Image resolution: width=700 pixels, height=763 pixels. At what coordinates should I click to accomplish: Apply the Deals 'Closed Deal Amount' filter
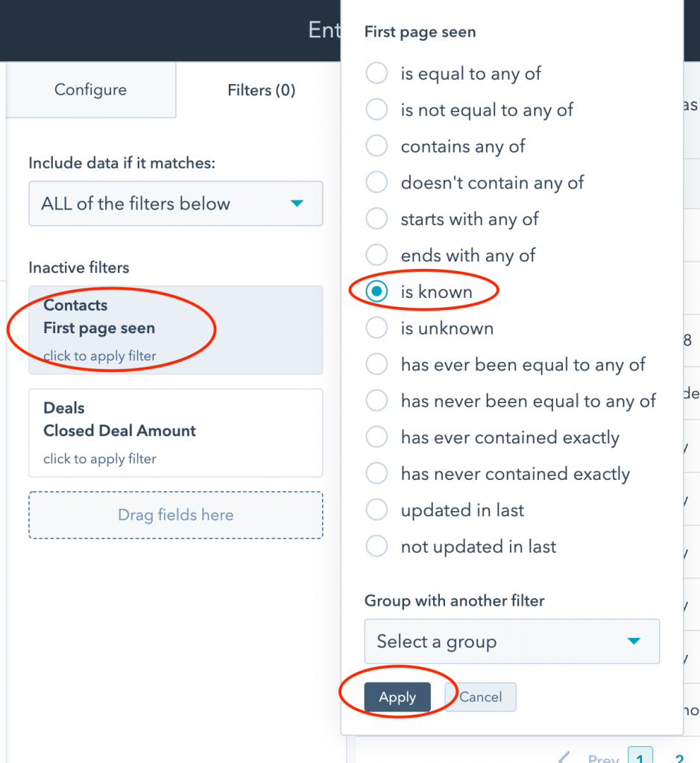coord(175,432)
